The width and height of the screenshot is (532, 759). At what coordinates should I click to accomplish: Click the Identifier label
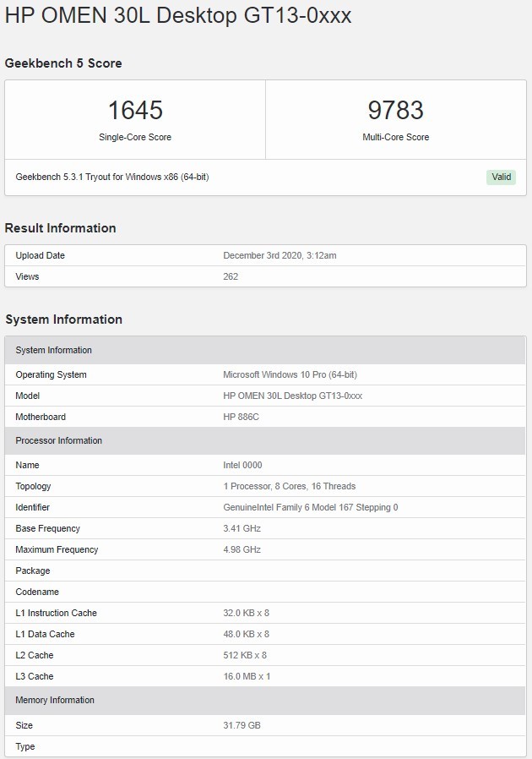coord(32,507)
